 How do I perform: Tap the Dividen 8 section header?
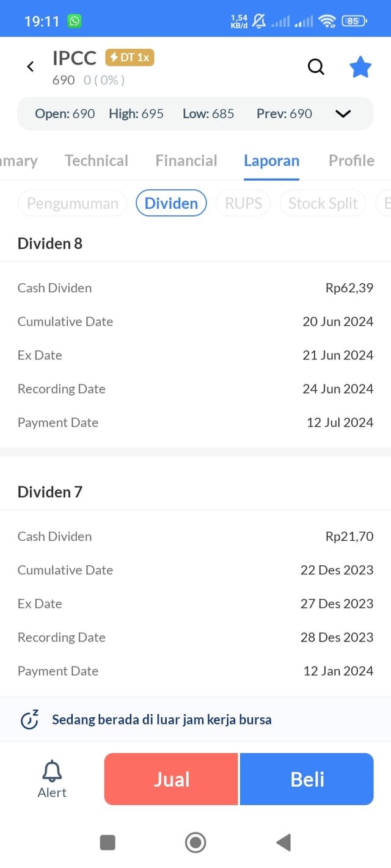coord(50,244)
